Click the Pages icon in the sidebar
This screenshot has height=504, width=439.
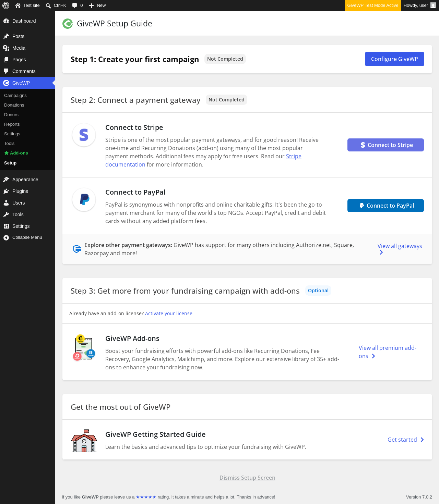(x=6, y=60)
